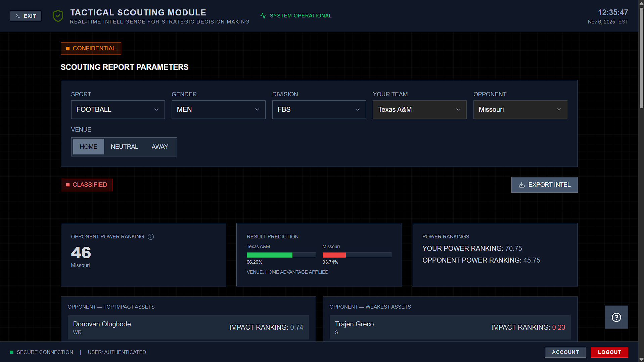Click the terminal icon inside the Exit button
This screenshot has height=362, width=644.
click(x=18, y=16)
